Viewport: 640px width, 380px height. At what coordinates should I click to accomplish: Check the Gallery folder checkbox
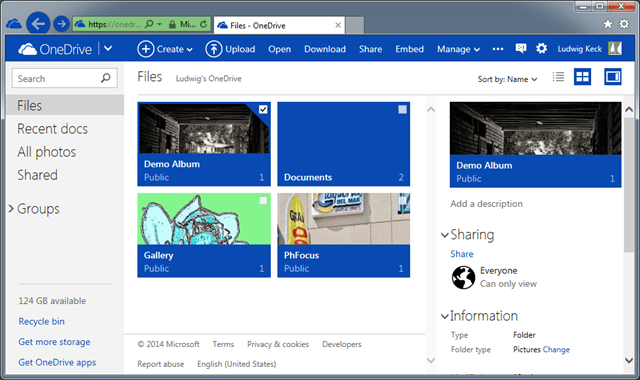click(x=263, y=200)
